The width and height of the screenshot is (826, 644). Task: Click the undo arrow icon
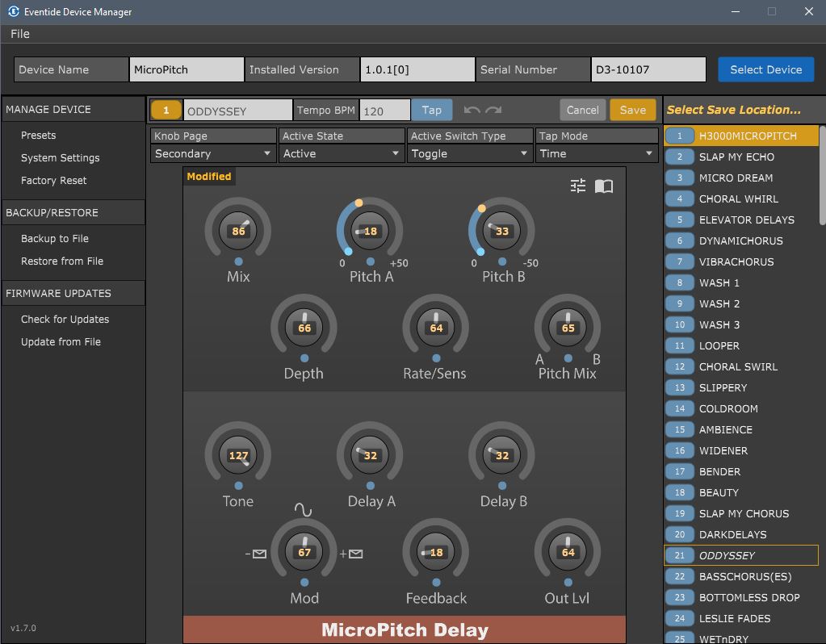[x=472, y=110]
